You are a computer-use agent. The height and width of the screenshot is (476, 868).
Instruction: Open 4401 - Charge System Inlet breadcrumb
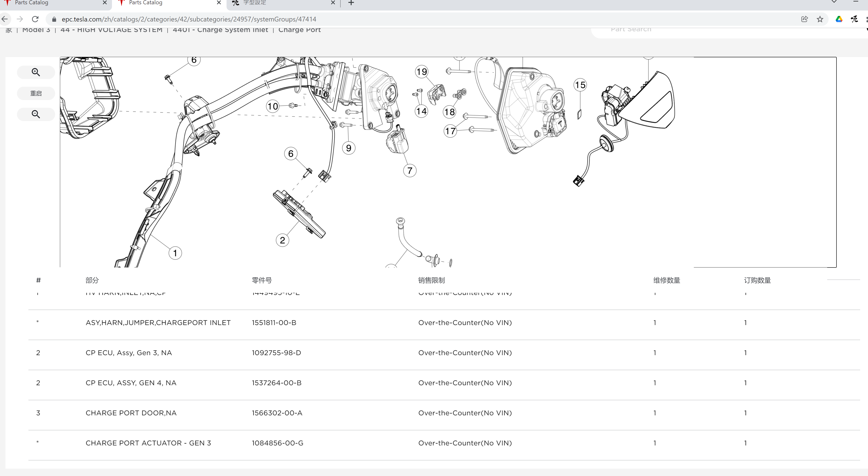click(x=220, y=30)
